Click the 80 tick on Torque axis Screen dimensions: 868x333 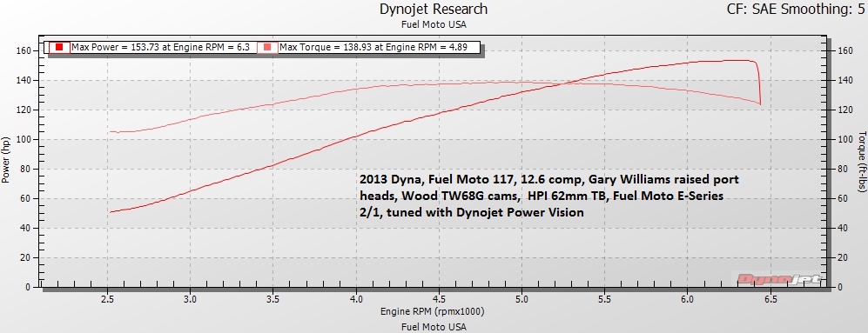[843, 170]
